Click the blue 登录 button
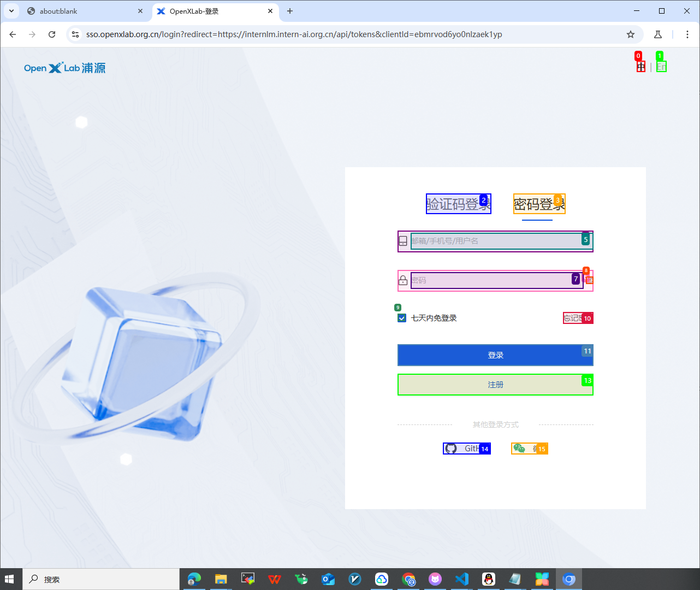 click(495, 355)
